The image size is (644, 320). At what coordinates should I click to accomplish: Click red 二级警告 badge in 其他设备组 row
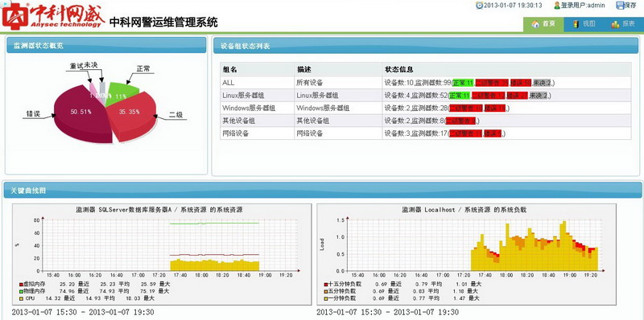tap(460, 121)
